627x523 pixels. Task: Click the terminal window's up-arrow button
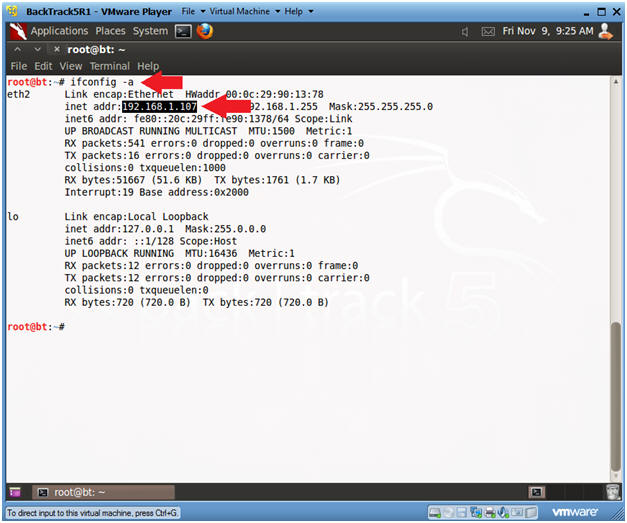[x=18, y=49]
